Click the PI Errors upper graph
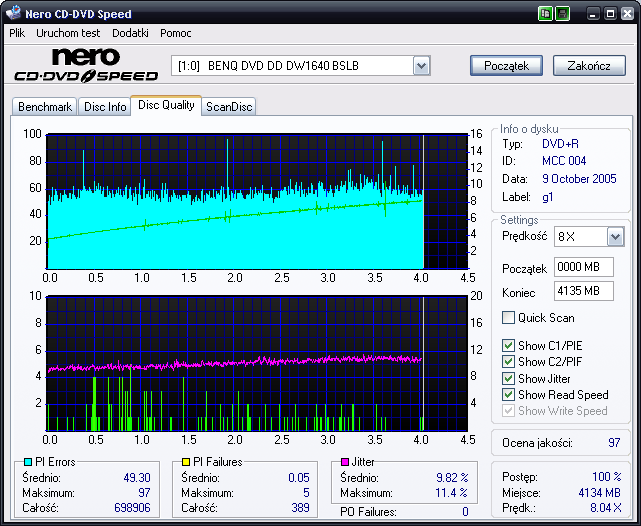Screen dimensions: 641x526 [x=257, y=201]
